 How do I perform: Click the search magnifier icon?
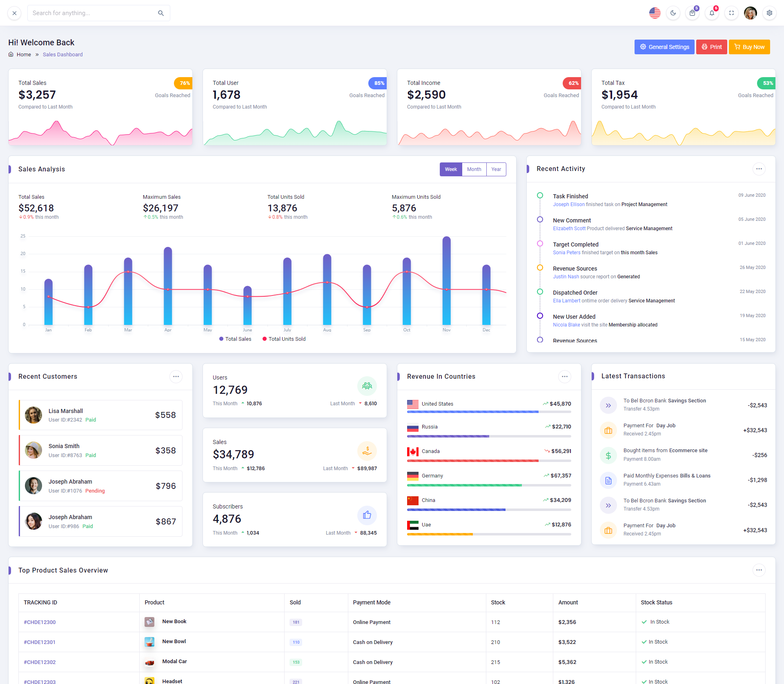click(x=161, y=13)
